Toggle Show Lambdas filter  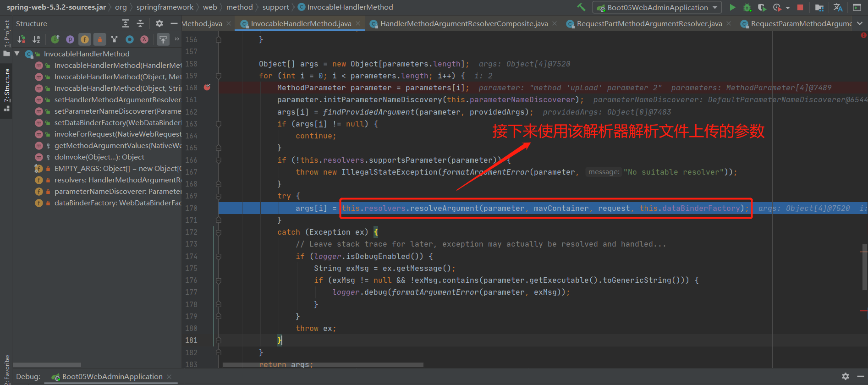click(144, 39)
